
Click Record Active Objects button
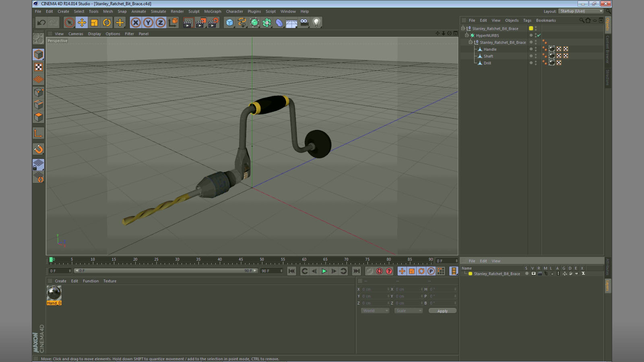point(369,271)
